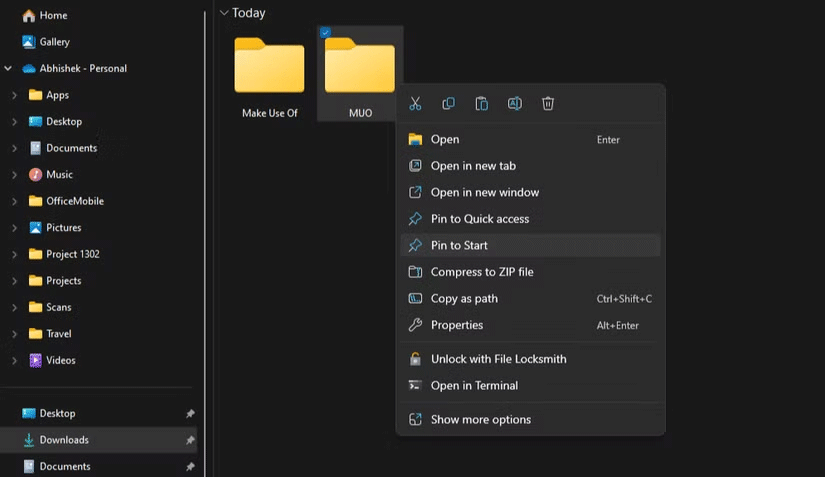The width and height of the screenshot is (825, 477).
Task: Choose Unlock with File Locksmith
Action: pyautogui.click(x=498, y=359)
